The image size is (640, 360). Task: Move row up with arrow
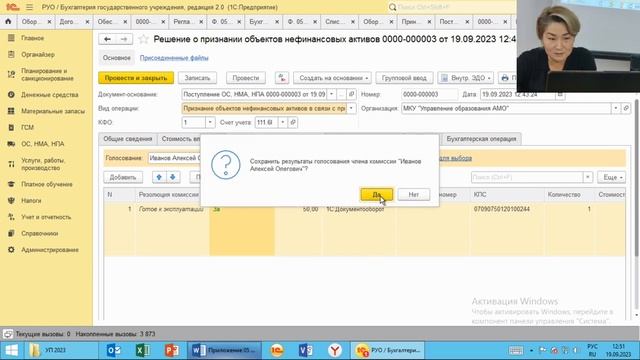click(159, 177)
